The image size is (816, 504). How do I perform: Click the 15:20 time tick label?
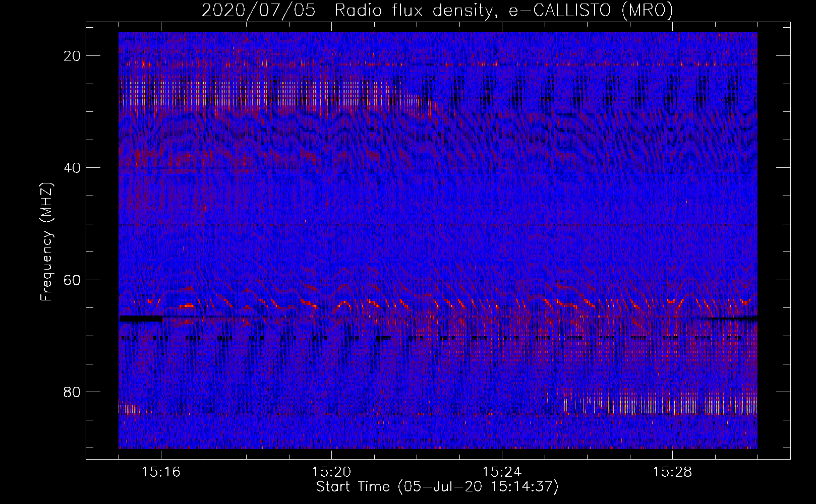pyautogui.click(x=331, y=472)
